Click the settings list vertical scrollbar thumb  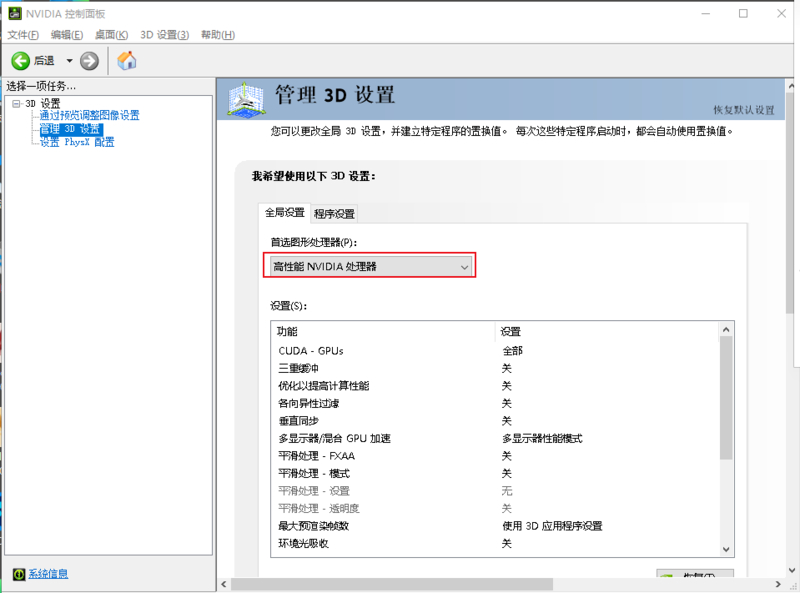click(726, 398)
